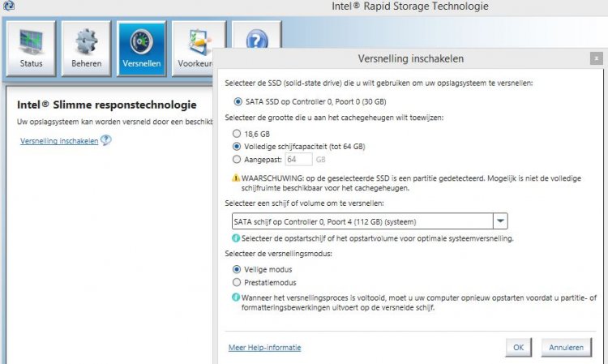The image size is (608, 364).
Task: Open the SATA schijf Poort 4 combo box
Action: 370,221
